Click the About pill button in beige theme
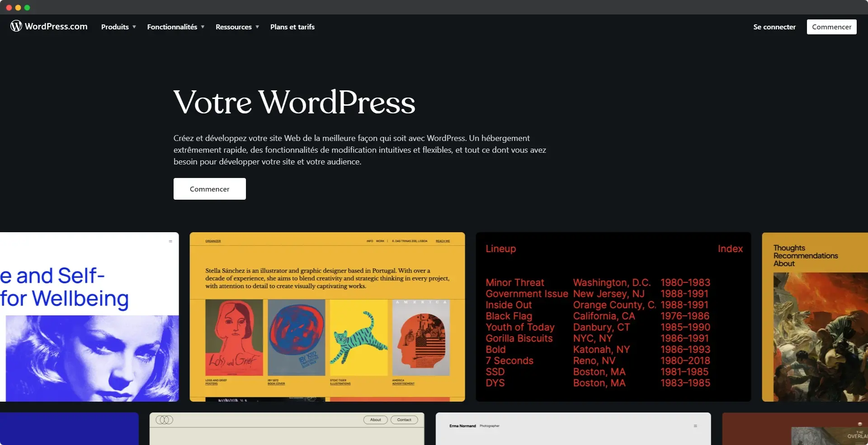868x445 pixels. [x=375, y=420]
